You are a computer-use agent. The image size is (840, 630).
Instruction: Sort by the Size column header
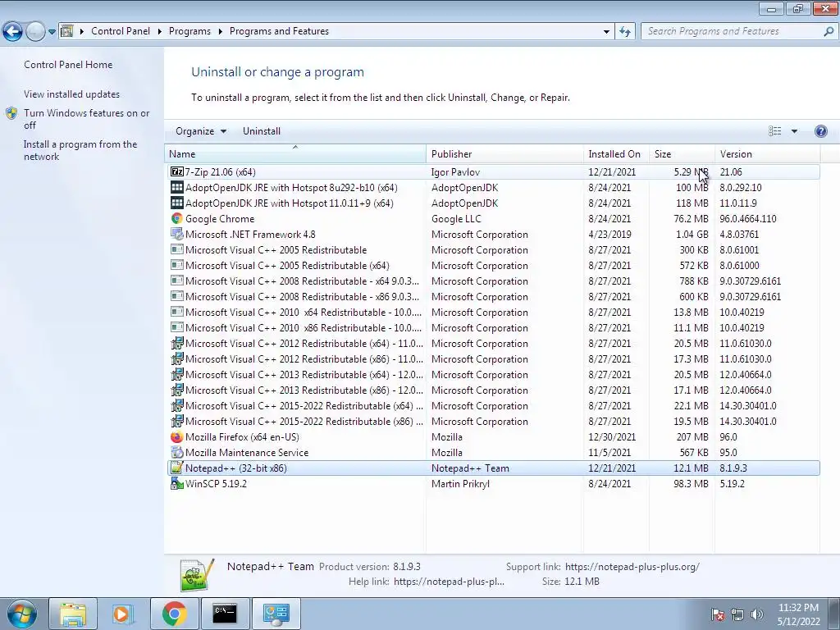click(x=682, y=153)
